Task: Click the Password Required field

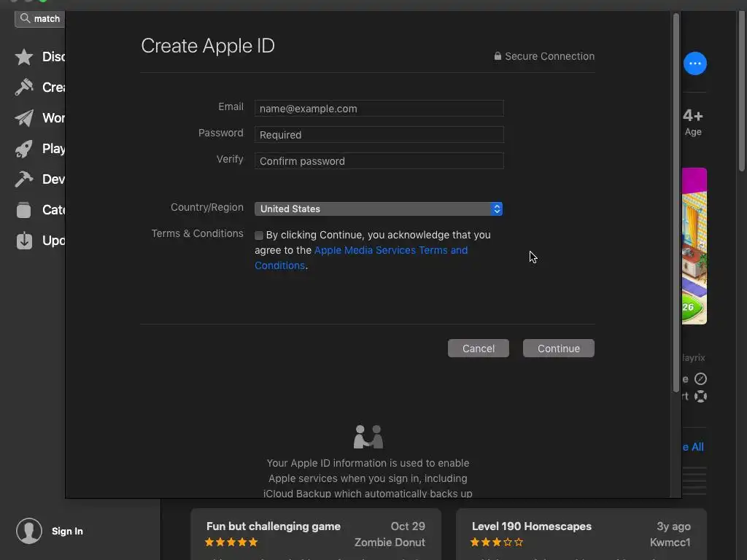Action: point(379,135)
